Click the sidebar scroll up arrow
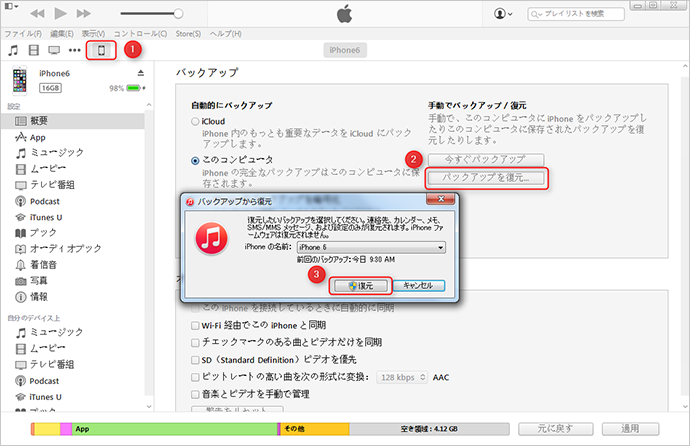 tap(149, 105)
